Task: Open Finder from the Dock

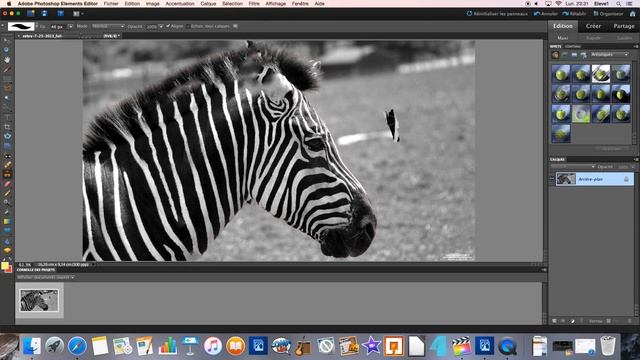Action: (32, 346)
